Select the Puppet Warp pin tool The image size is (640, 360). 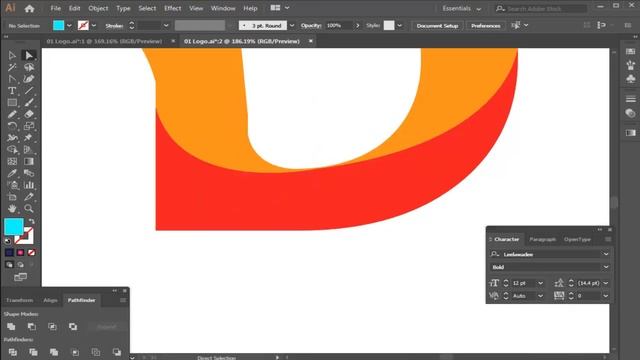[x=29, y=138]
